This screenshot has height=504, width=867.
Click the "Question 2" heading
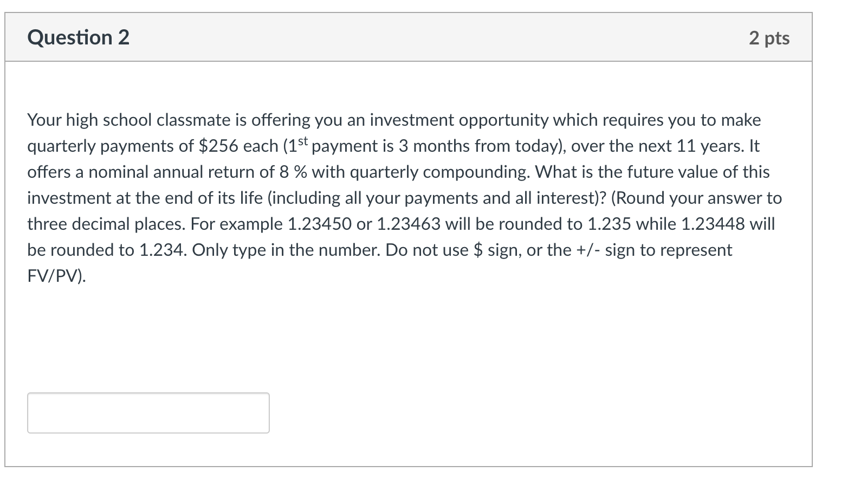tap(79, 37)
